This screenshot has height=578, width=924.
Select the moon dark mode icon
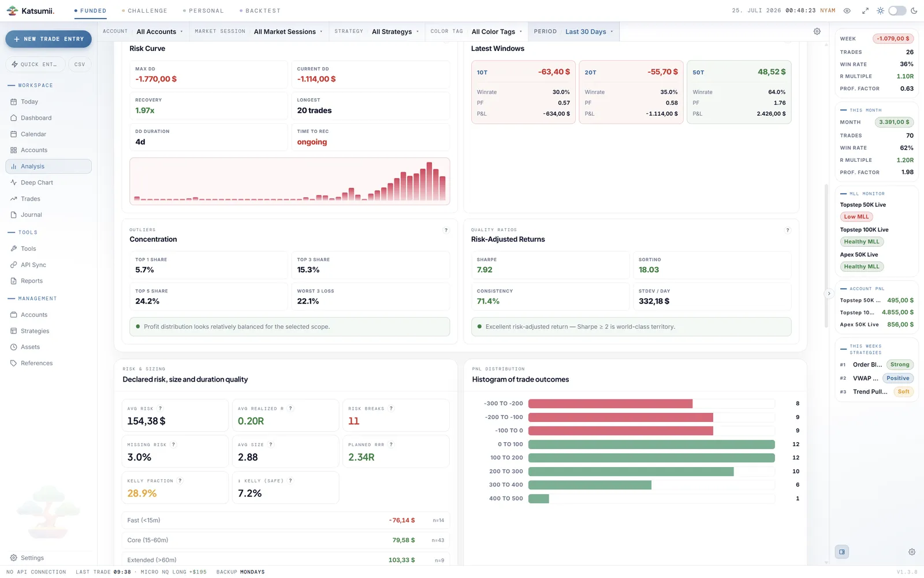pyautogui.click(x=914, y=10)
